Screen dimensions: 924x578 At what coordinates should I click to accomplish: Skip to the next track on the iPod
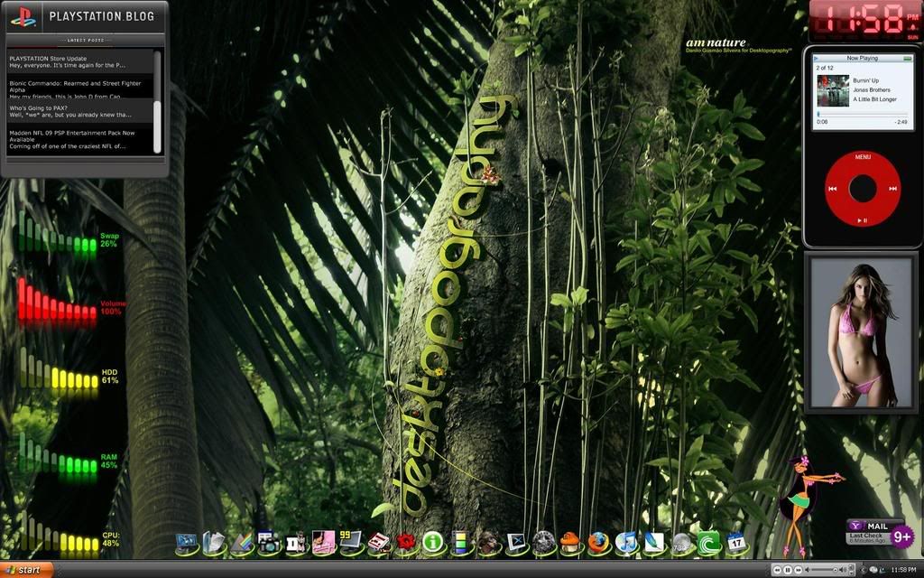pos(892,188)
